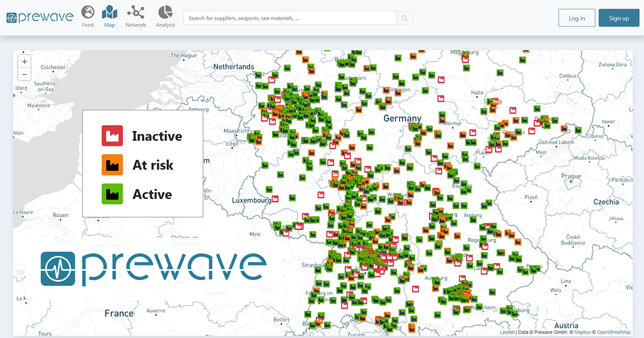This screenshot has height=338, width=644.
Task: Click the Prewave logo in the header
Action: (x=39, y=17)
